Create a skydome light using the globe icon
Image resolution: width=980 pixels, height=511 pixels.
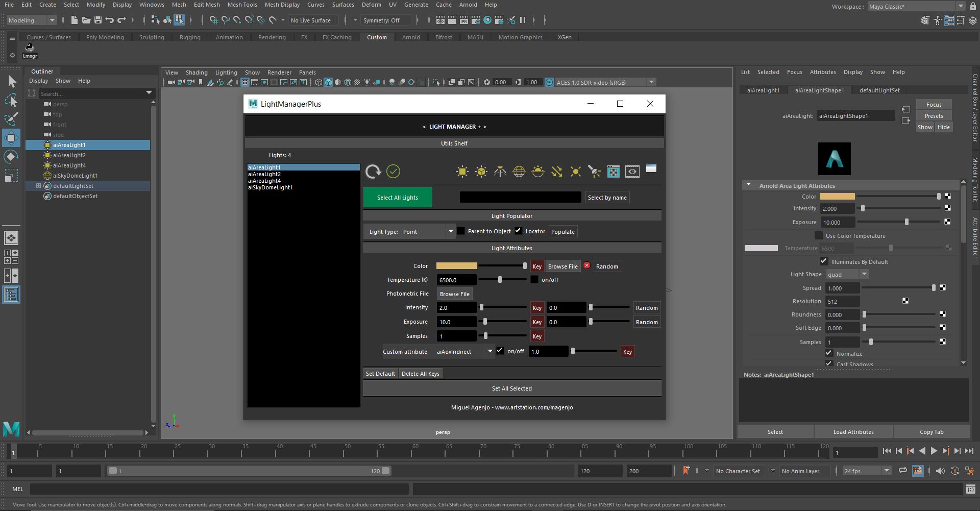coord(519,172)
